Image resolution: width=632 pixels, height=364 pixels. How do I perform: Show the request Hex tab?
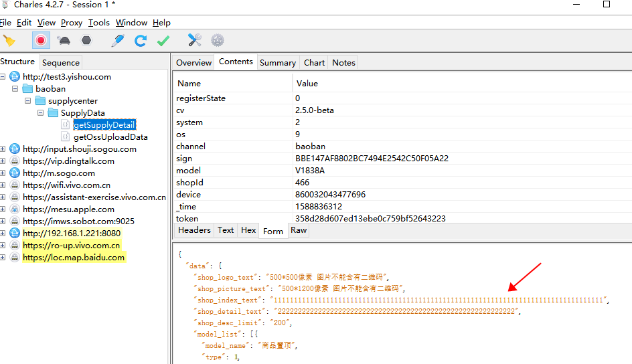click(x=248, y=230)
